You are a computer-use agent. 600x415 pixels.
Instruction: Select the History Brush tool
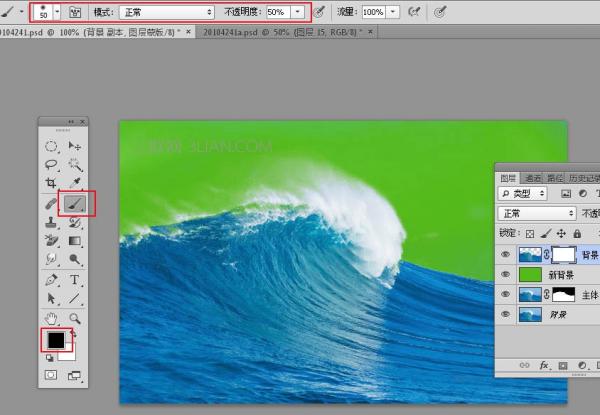(75, 222)
